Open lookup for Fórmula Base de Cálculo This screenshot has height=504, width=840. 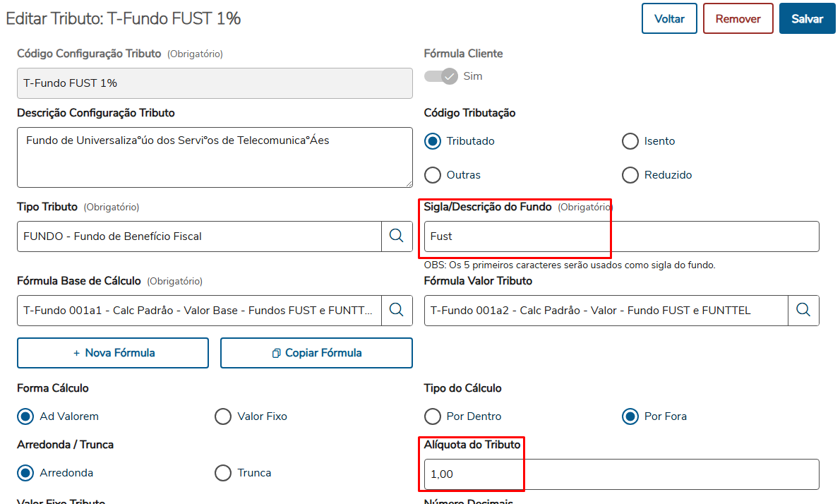tap(397, 310)
